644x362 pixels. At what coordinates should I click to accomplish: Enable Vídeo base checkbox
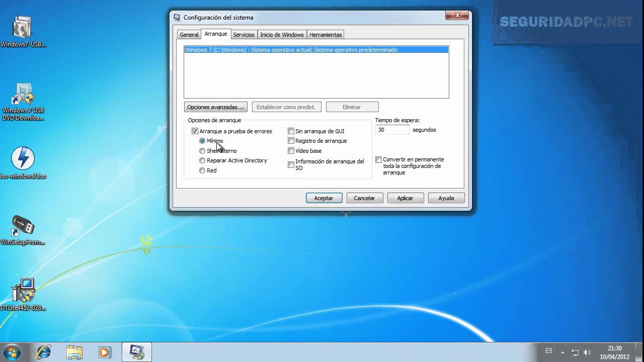coord(291,151)
